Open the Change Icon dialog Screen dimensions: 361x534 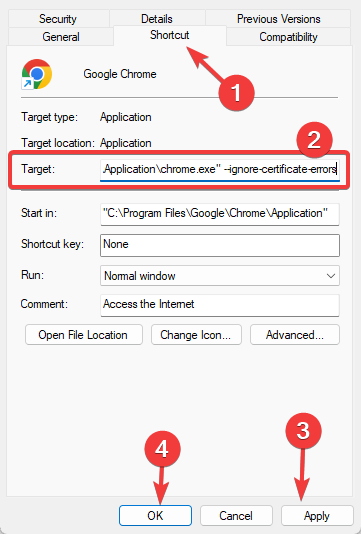pyautogui.click(x=196, y=335)
